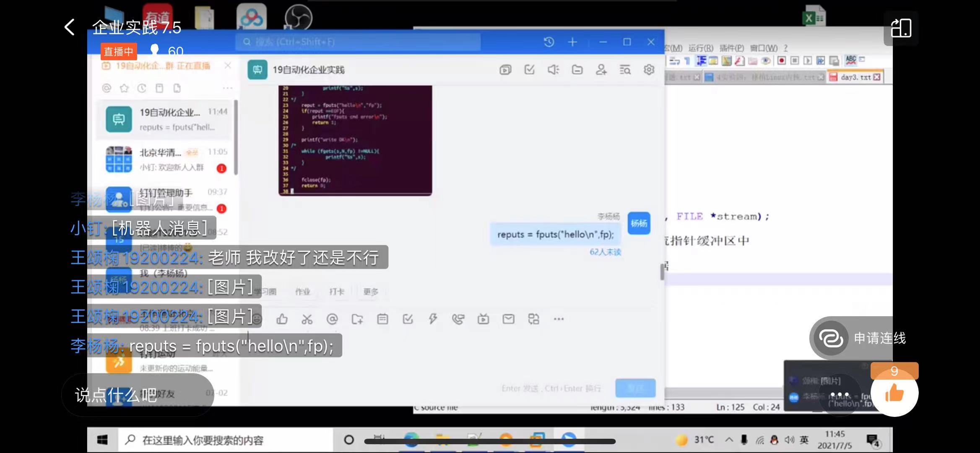
Task: Open group settings gear in chat header
Action: (649, 70)
